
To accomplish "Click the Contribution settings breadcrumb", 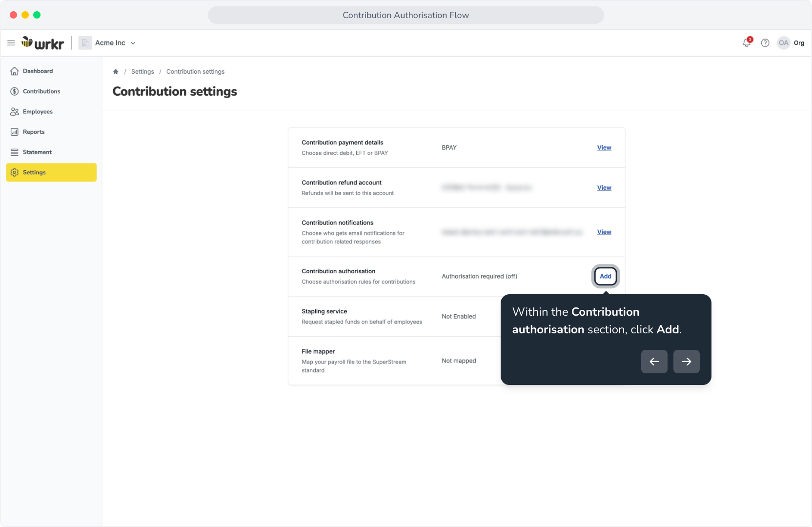I will pos(195,72).
